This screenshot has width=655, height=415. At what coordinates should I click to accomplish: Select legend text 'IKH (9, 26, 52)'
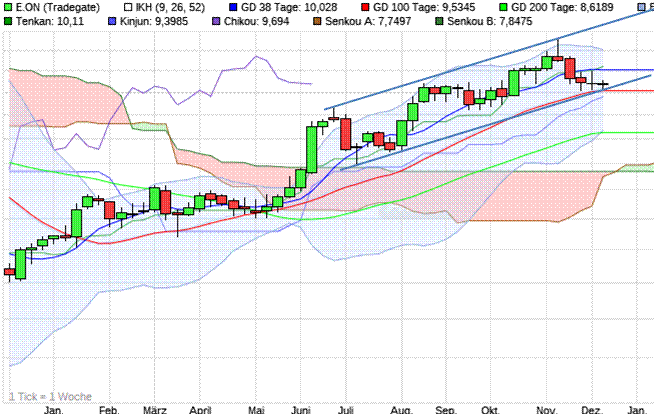pyautogui.click(x=170, y=8)
